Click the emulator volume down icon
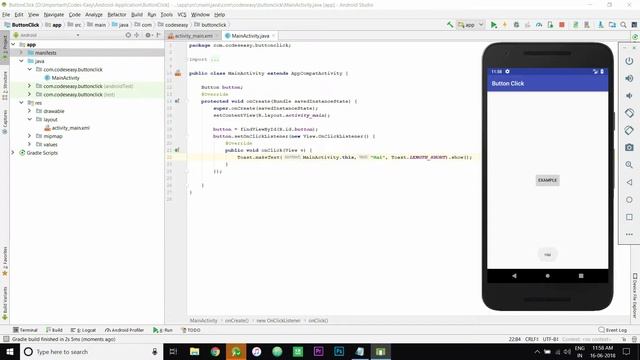Screen dimensions: 640x360 629,96
